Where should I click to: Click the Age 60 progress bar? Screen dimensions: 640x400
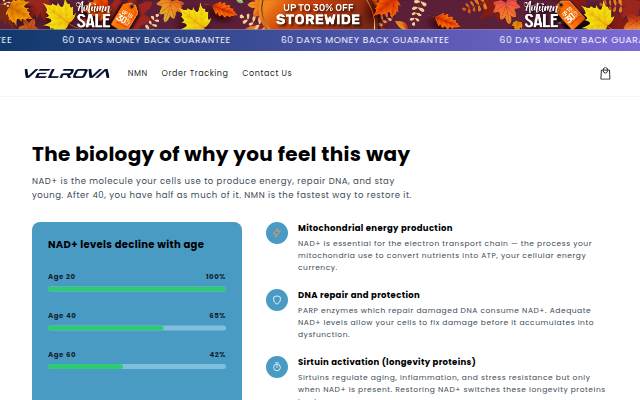(137, 367)
